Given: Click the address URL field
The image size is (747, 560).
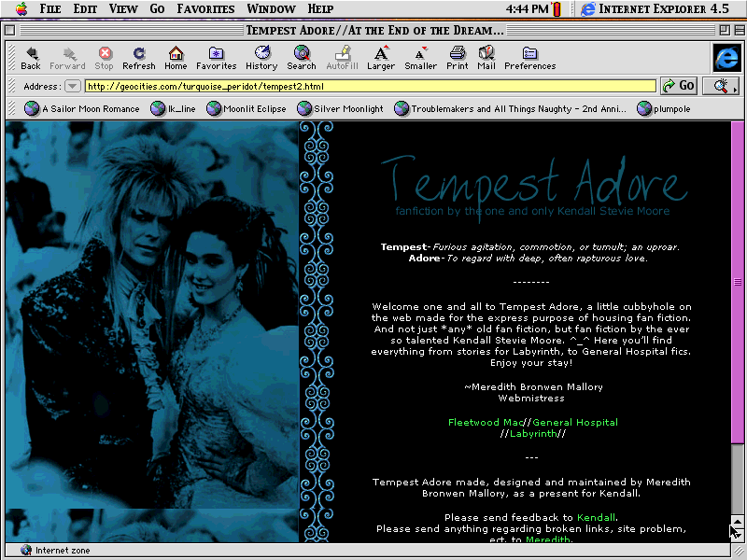Looking at the screenshot, I should [x=369, y=86].
